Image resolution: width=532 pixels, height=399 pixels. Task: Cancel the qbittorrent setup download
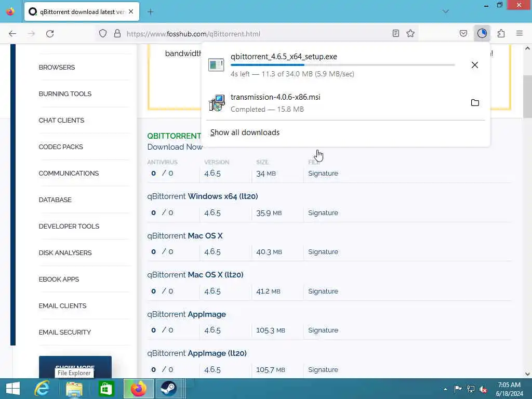coord(475,65)
